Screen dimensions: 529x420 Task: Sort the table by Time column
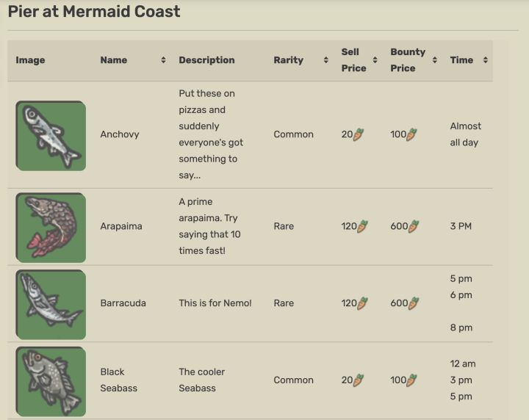click(485, 60)
